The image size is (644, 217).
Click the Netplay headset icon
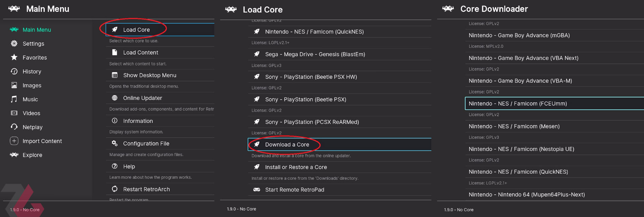14,127
